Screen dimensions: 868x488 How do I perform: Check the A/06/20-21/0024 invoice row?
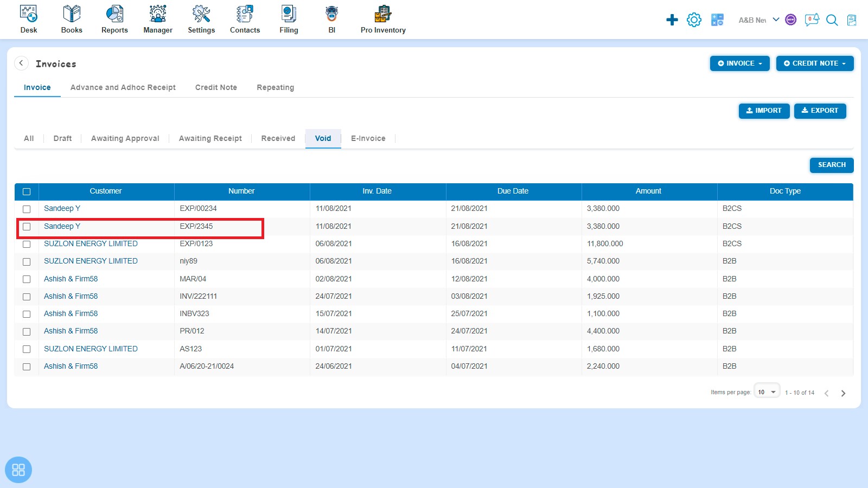click(x=27, y=367)
